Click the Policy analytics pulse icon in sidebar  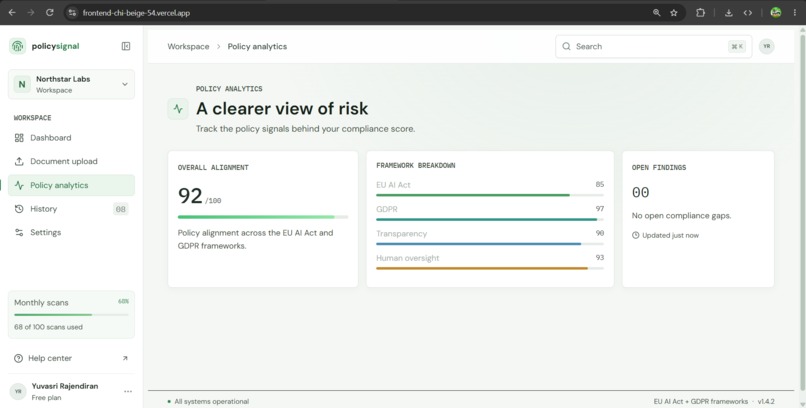pyautogui.click(x=19, y=186)
